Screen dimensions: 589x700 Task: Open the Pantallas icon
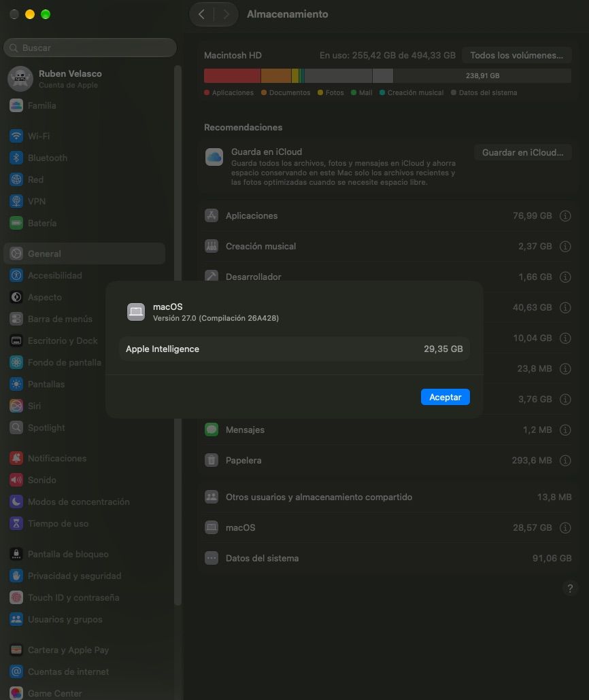click(x=16, y=384)
